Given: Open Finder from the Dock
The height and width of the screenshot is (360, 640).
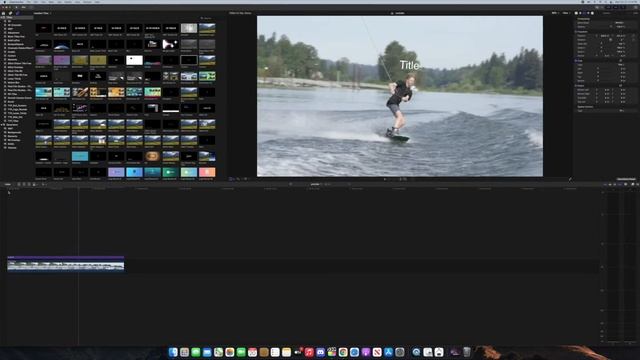Looking at the screenshot, I should click(173, 352).
